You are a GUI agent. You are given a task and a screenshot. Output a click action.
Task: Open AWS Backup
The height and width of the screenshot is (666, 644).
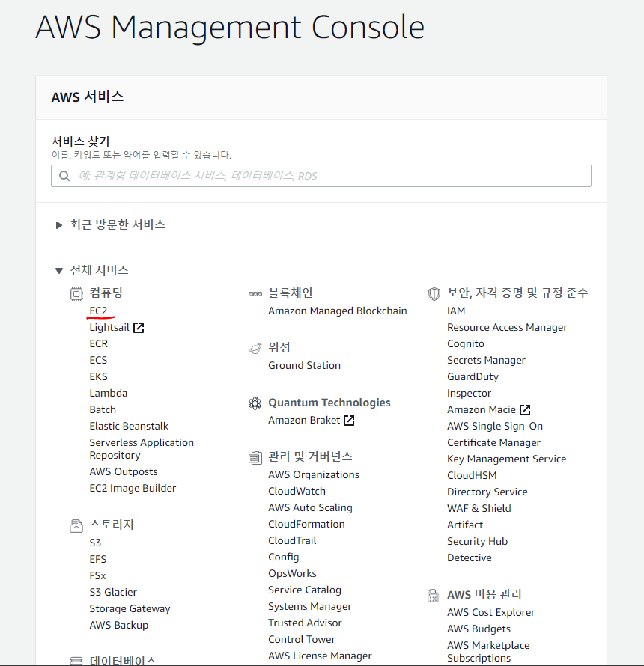118,626
